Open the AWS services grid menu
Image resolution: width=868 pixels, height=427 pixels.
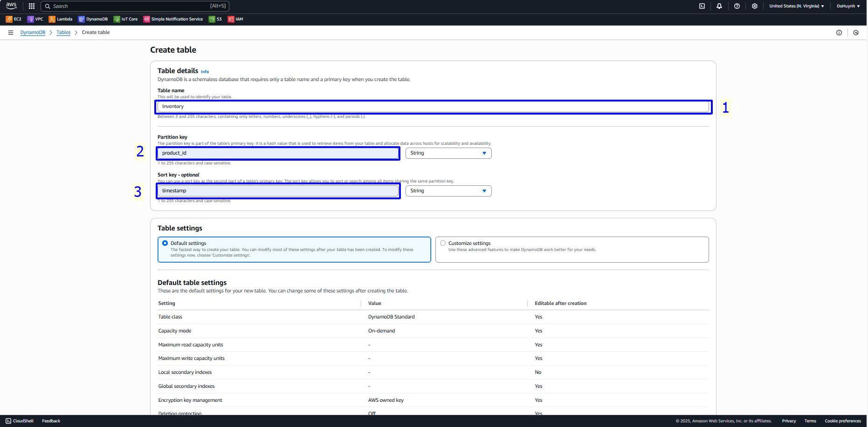(x=32, y=6)
